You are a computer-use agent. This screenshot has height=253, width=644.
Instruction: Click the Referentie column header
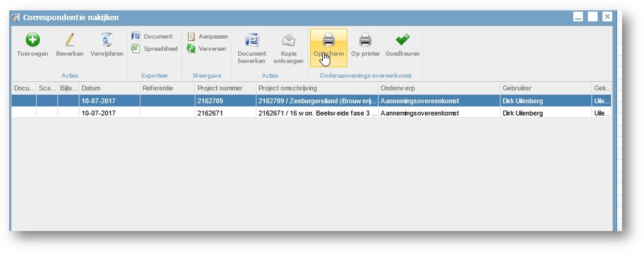(167, 89)
